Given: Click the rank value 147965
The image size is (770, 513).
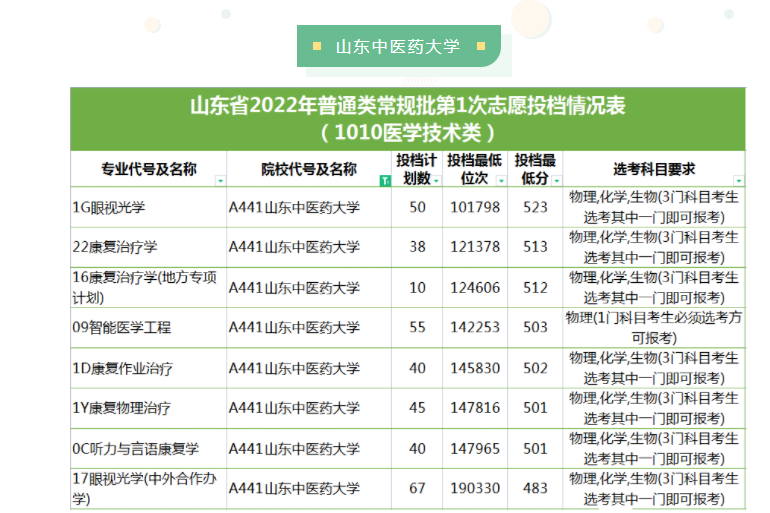Looking at the screenshot, I should coord(475,449).
